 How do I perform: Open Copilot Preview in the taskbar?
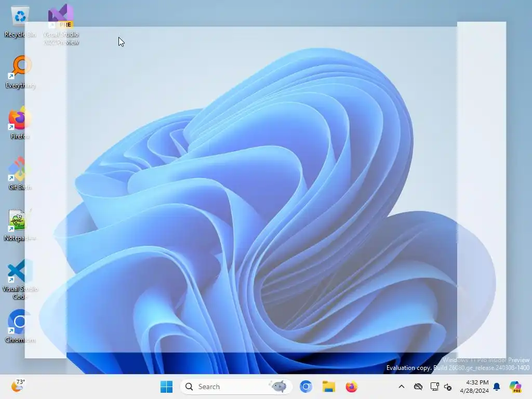click(515, 387)
